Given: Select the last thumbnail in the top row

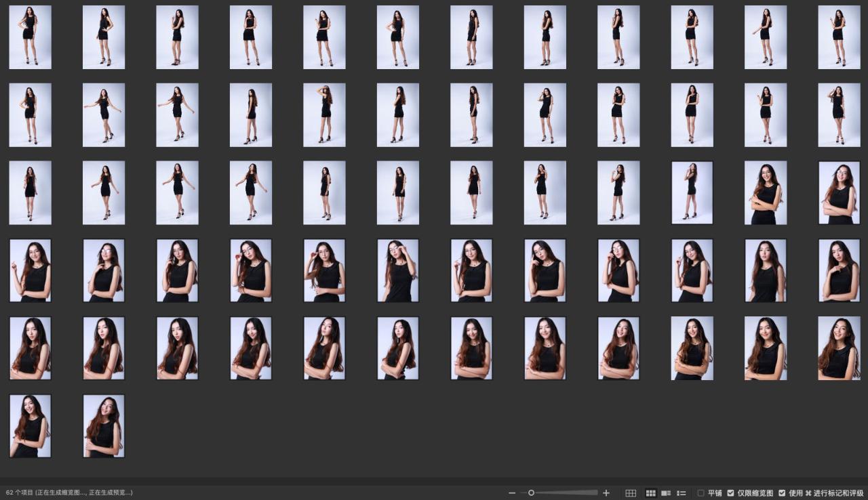Looking at the screenshot, I should tap(839, 37).
